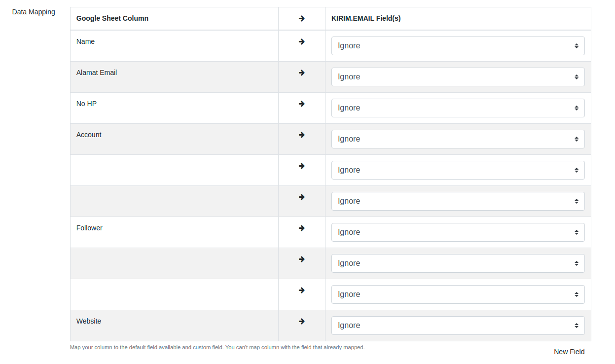615x364 pixels.
Task: Click the arrow in the blank row below Account
Action: 302,166
